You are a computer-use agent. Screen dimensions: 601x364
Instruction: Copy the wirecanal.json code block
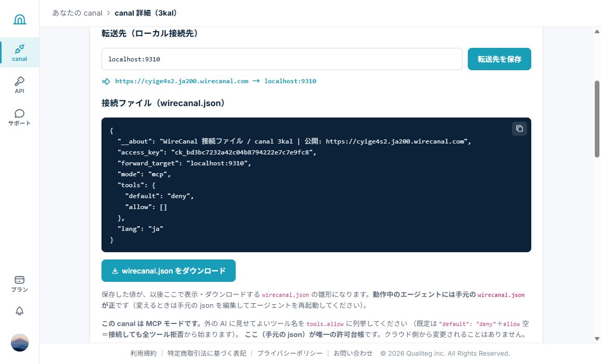(519, 129)
